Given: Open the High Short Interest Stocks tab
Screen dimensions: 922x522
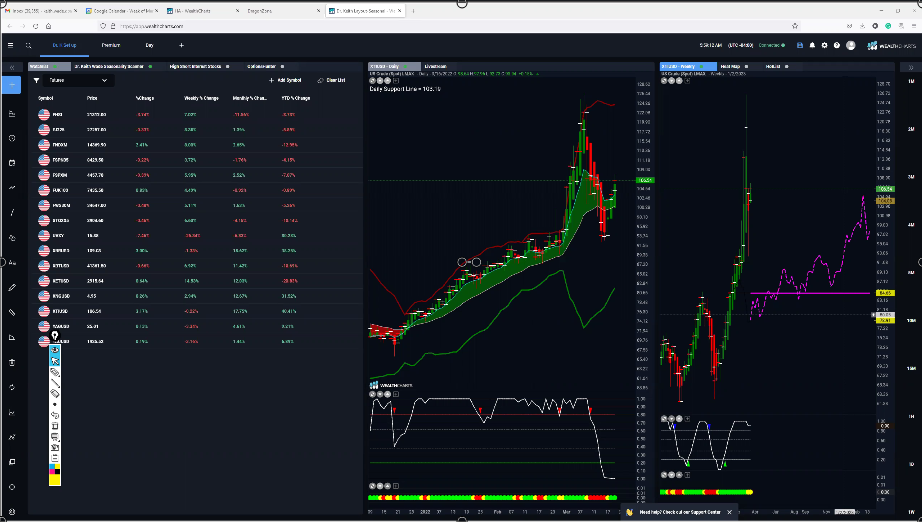Looking at the screenshot, I should (195, 66).
